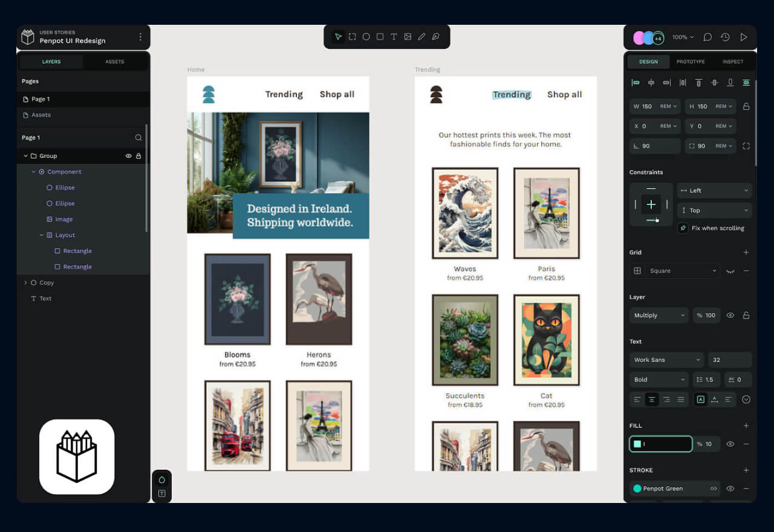Pick the Image tool from the toolbar

409,36
